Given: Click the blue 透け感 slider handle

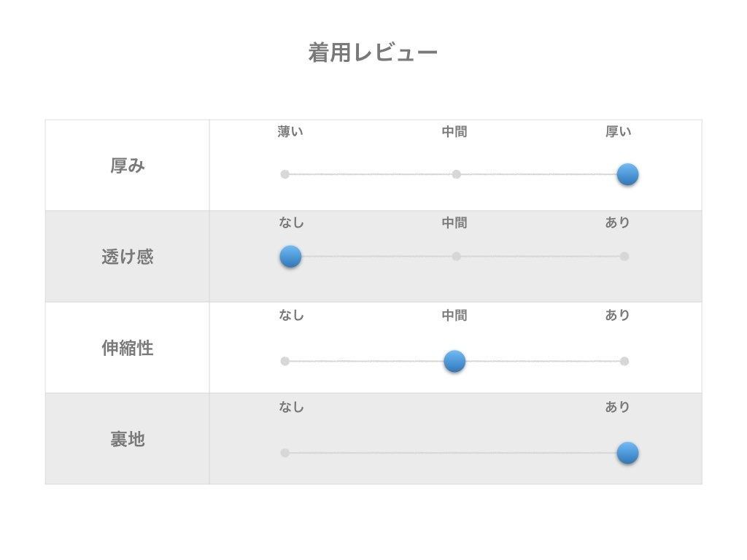Looking at the screenshot, I should (x=290, y=257).
